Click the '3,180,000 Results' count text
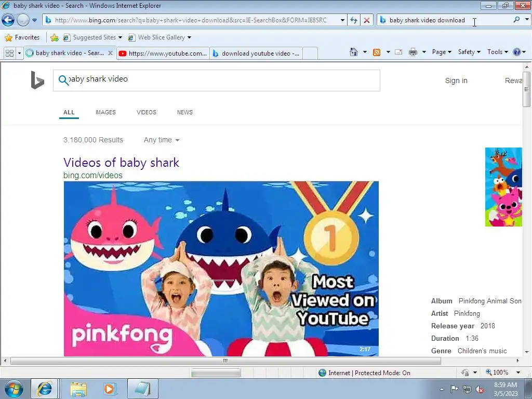The height and width of the screenshot is (399, 532). click(93, 140)
